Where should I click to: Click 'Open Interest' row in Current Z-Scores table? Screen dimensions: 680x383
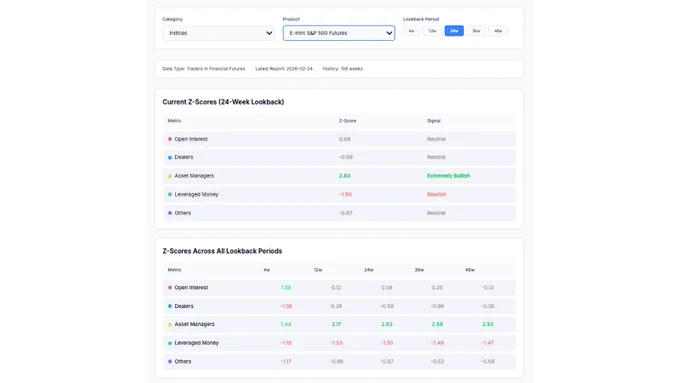pos(340,139)
